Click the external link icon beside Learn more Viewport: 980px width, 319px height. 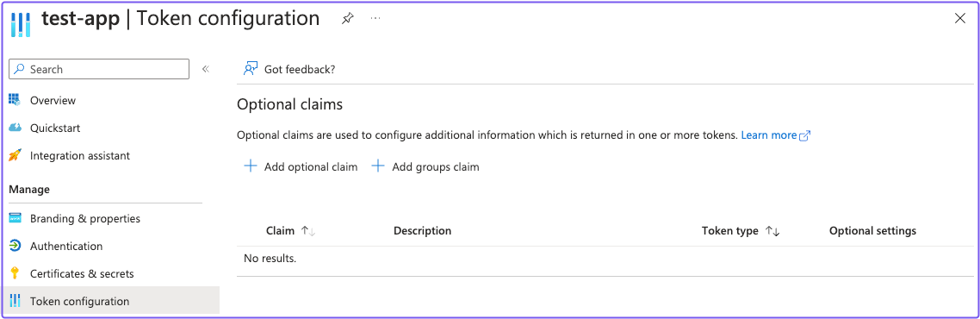[x=805, y=135]
